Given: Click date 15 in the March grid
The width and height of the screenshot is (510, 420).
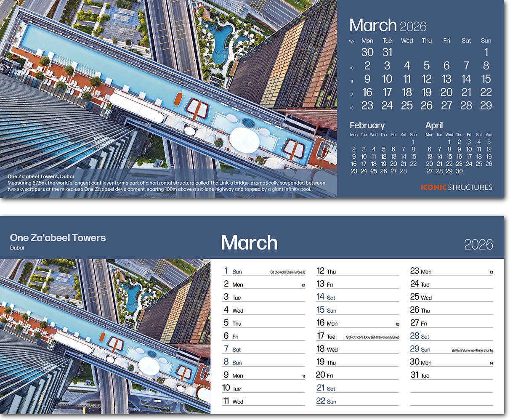Looking at the screenshot, I should (486, 79).
